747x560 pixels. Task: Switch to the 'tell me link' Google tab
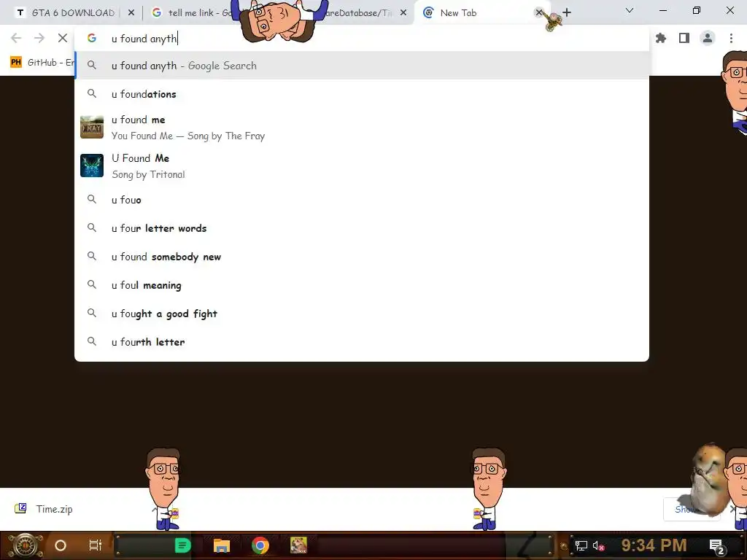coord(199,13)
